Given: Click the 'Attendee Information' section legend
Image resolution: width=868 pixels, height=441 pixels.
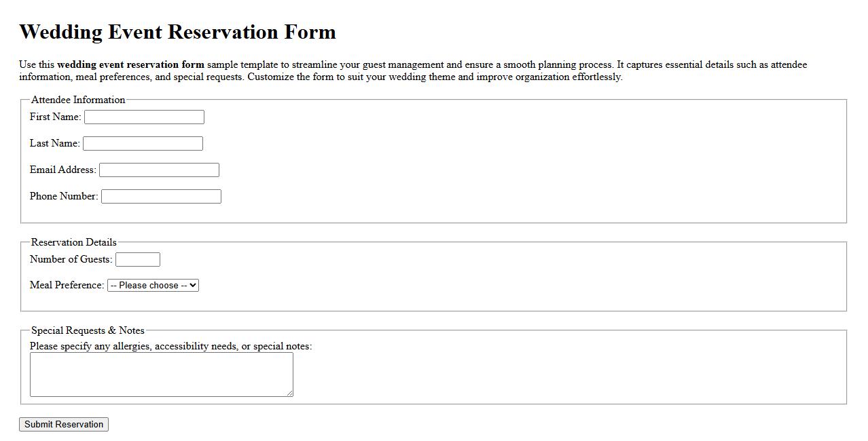Looking at the screenshot, I should coord(78,100).
